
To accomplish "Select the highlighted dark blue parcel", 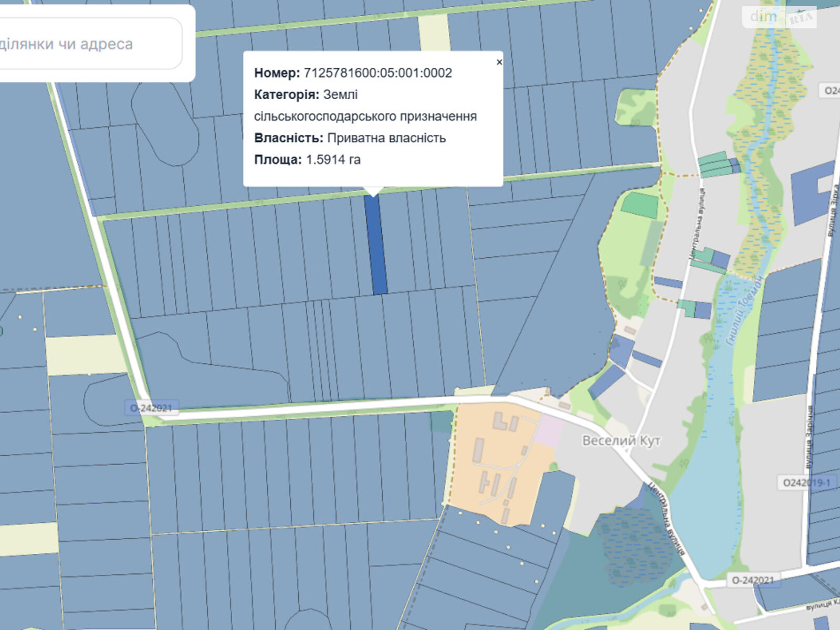I will click(376, 247).
